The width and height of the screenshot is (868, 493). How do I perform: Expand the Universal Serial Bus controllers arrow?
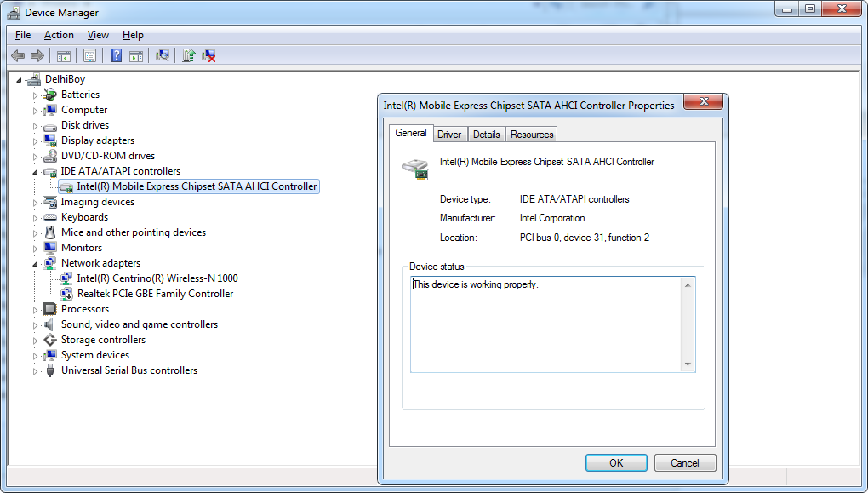click(x=36, y=371)
